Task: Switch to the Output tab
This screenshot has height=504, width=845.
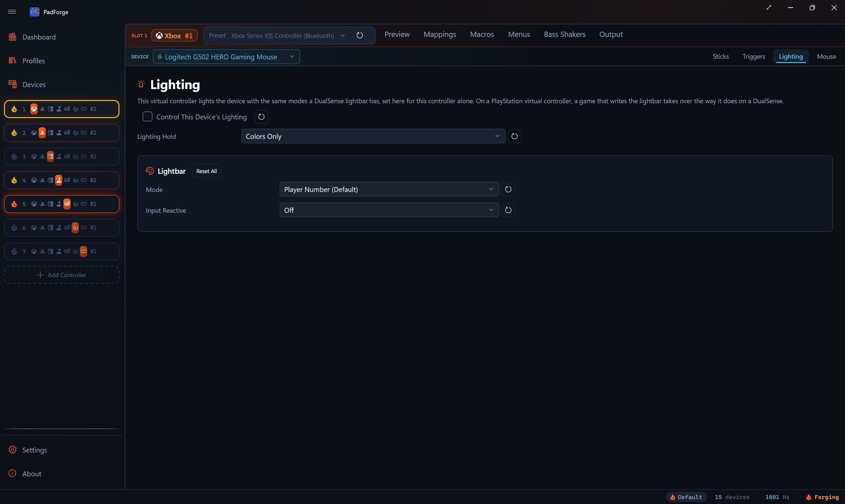Action: coord(611,35)
